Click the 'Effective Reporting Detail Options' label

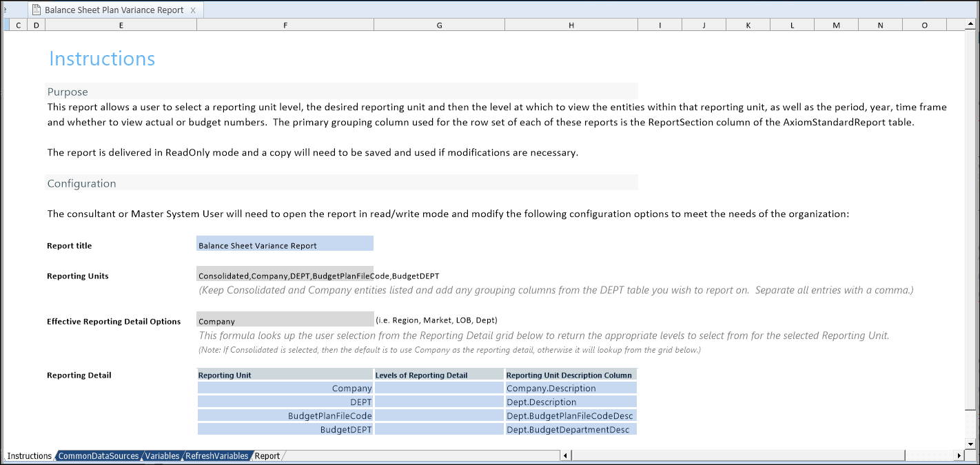pyautogui.click(x=114, y=322)
